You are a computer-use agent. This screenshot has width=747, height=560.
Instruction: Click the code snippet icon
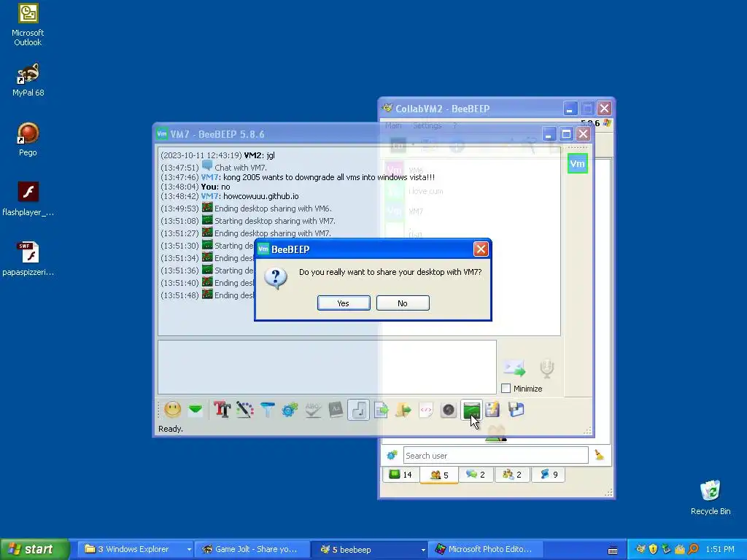pyautogui.click(x=426, y=410)
